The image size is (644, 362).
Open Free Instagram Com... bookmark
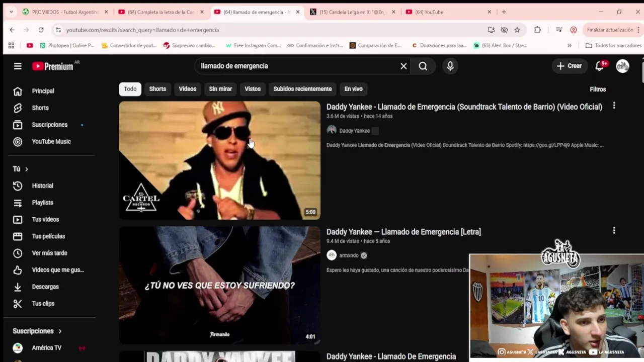253,45
